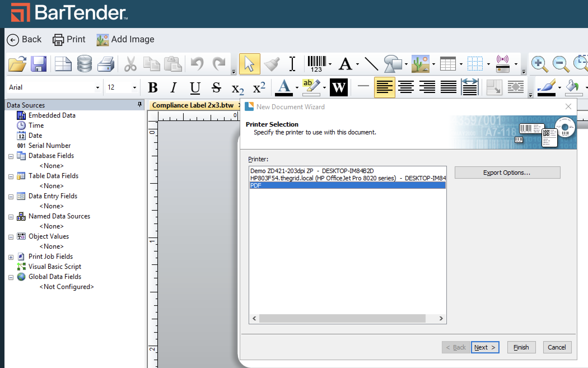Collapse the Database Fields tree node
Screen dimensions: 588x368
(11, 156)
